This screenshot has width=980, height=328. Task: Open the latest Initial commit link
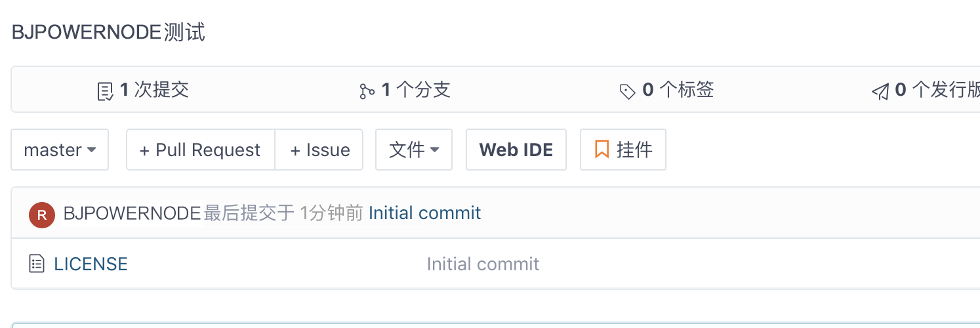tap(424, 213)
